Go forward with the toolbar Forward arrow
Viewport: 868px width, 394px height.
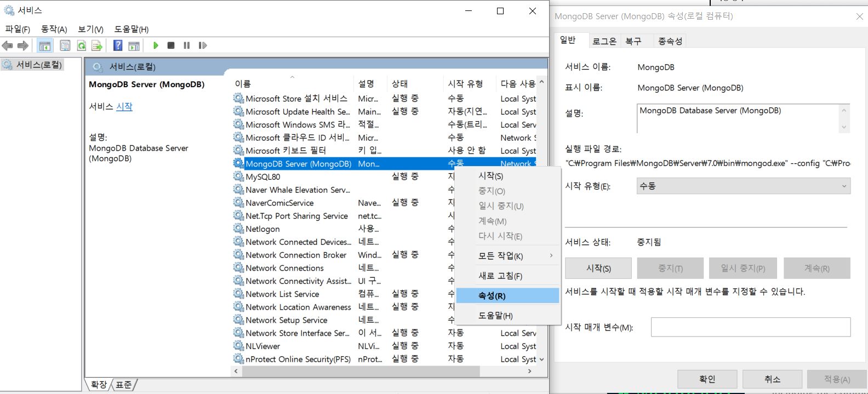(x=22, y=45)
